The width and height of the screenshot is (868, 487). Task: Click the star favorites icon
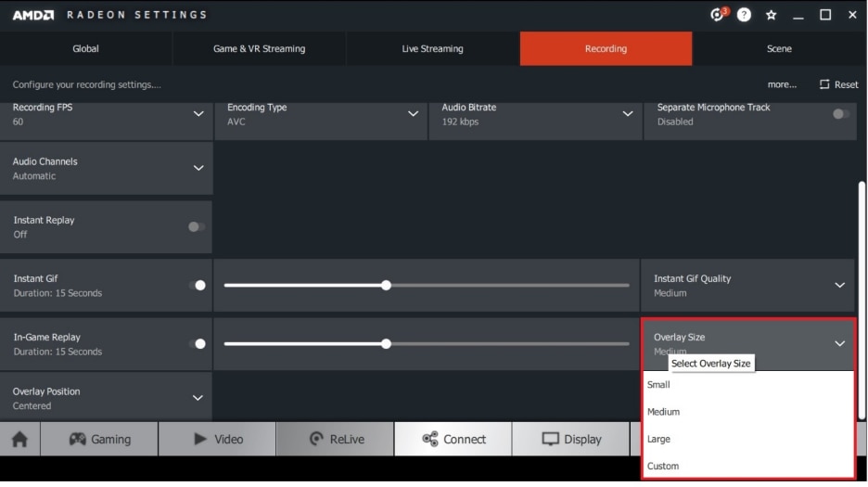tap(772, 15)
